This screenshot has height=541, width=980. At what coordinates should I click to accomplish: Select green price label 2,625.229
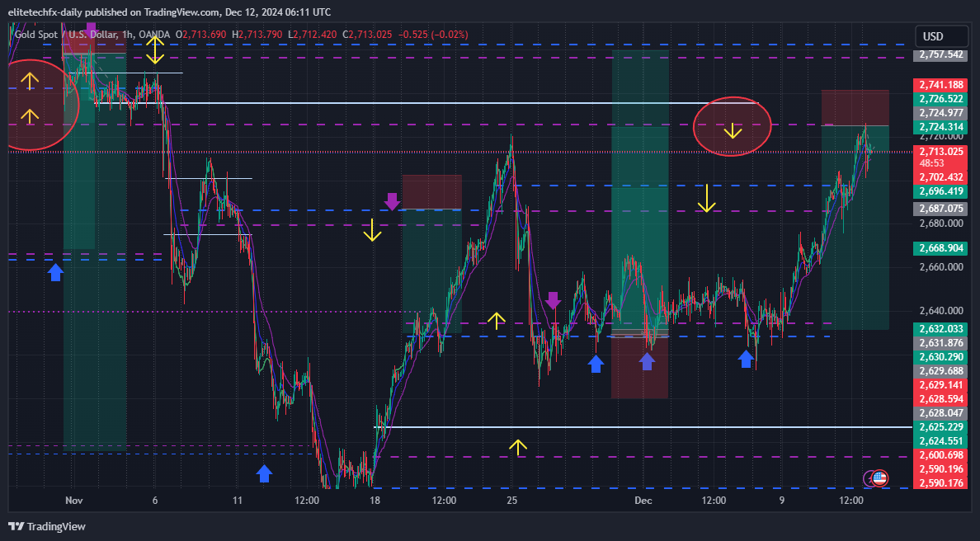(941, 426)
